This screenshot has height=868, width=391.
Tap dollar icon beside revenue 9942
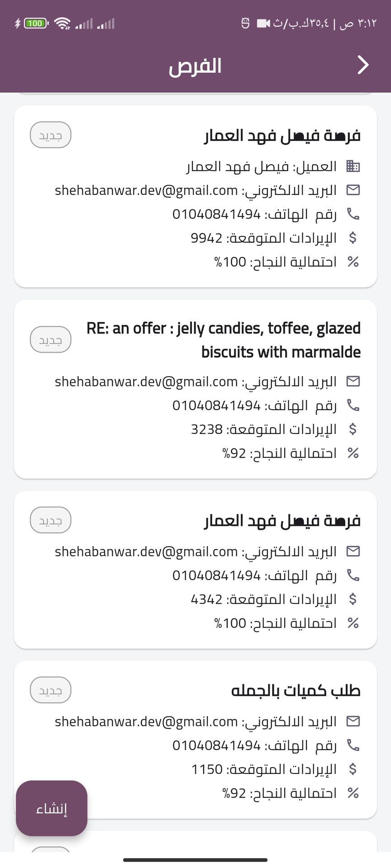tap(353, 238)
